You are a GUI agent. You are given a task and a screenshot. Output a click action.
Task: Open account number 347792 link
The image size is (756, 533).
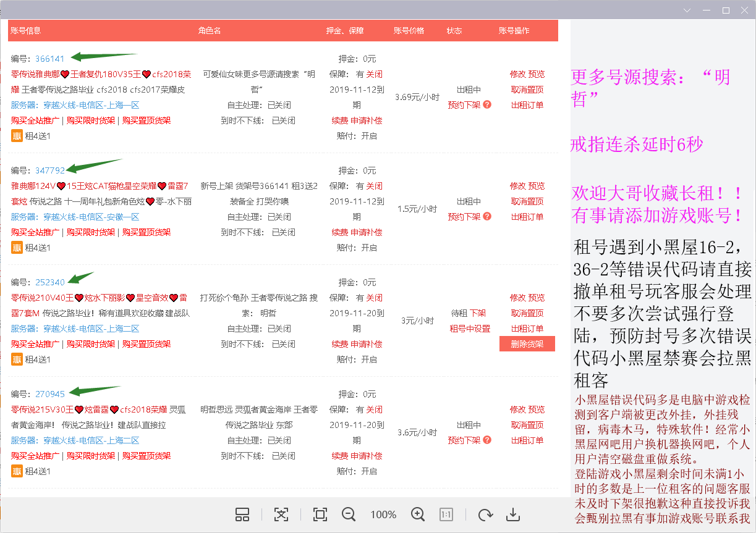pyautogui.click(x=50, y=170)
